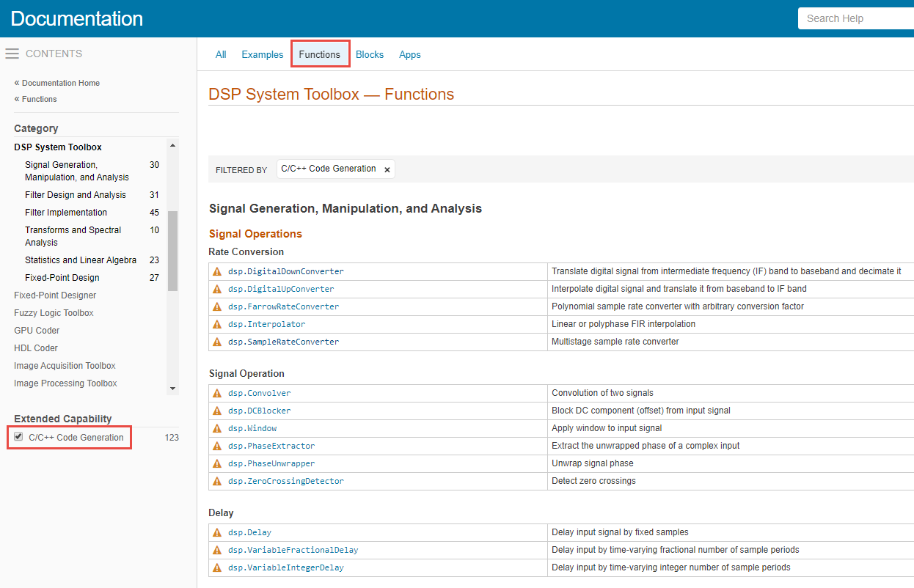Uncheck the C/C++ Code Generation checkbox
The image size is (914, 588).
18,436
